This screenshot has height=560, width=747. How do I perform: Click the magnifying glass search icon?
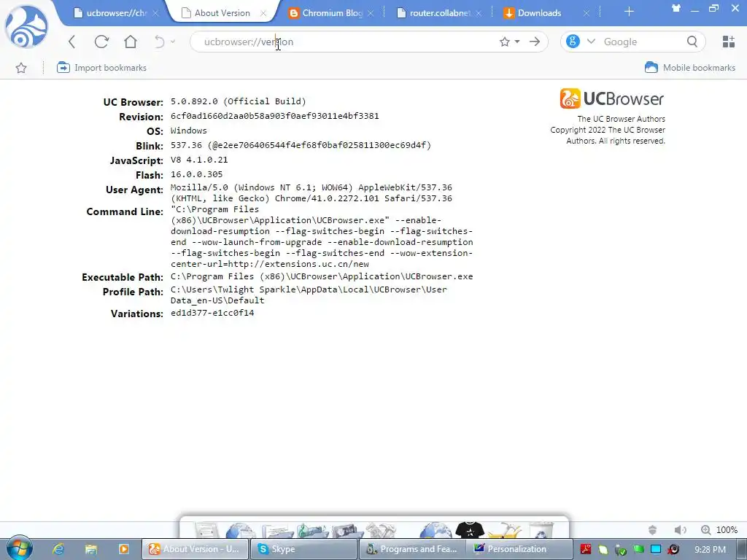tap(692, 42)
